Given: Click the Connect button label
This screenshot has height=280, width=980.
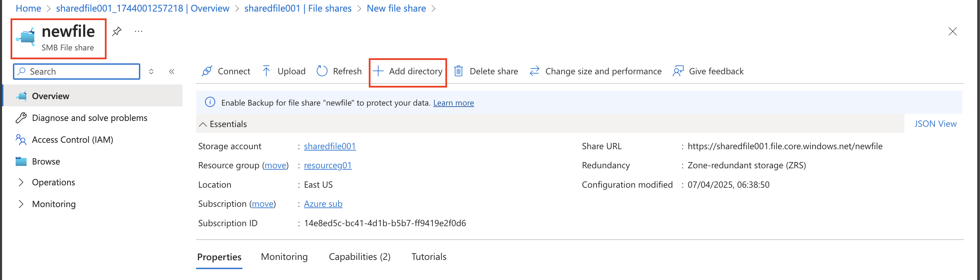Looking at the screenshot, I should [234, 71].
